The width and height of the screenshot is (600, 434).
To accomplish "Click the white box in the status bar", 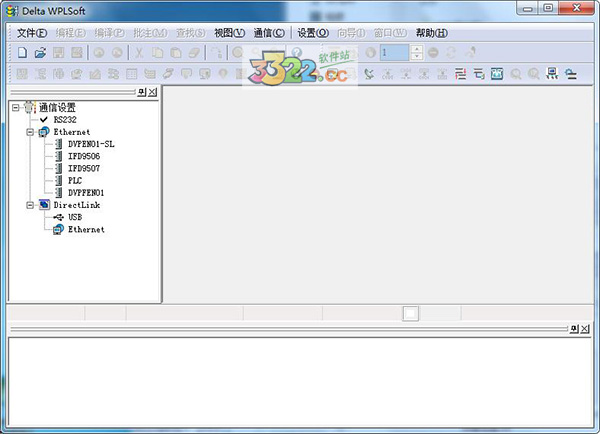I will point(411,313).
